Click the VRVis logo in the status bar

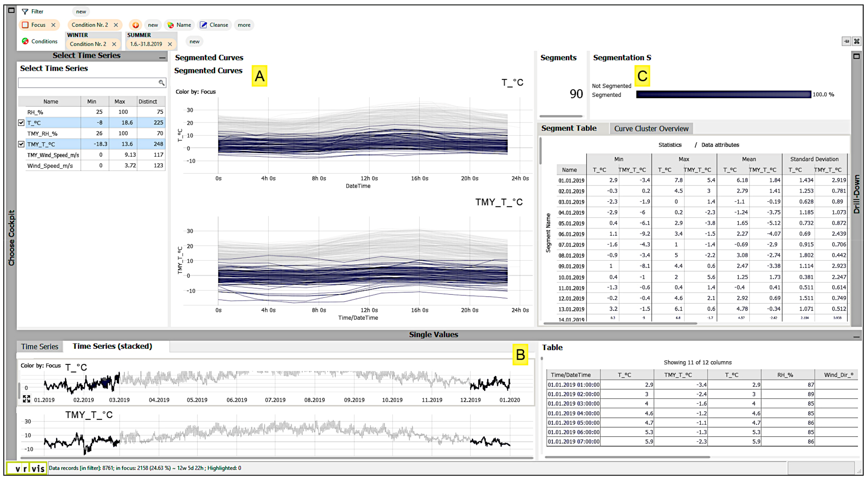click(27, 468)
